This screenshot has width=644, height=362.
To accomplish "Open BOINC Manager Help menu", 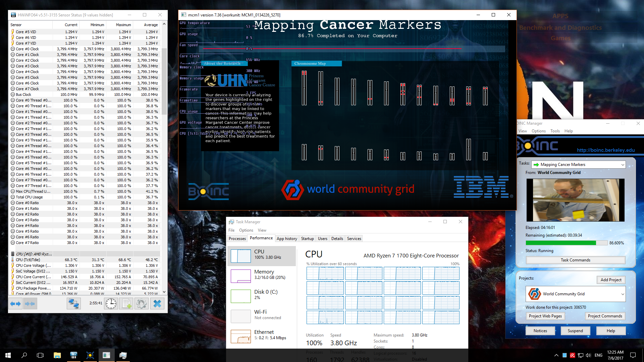I will click(x=569, y=131).
